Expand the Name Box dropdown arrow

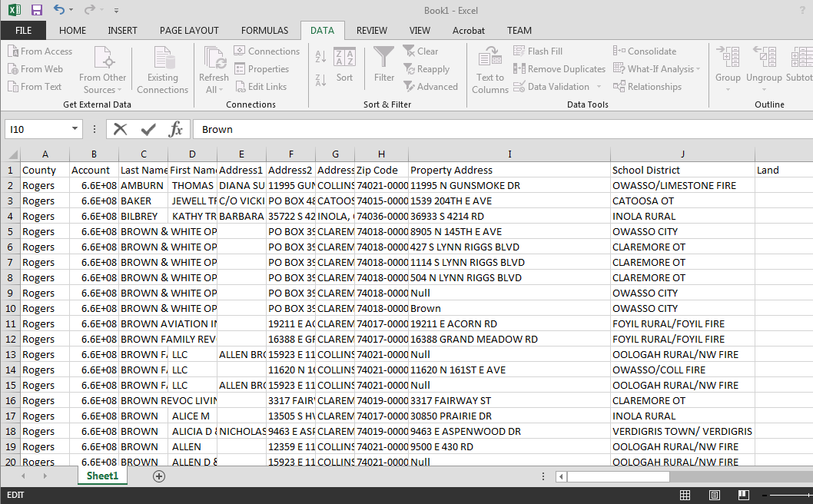[x=75, y=129]
